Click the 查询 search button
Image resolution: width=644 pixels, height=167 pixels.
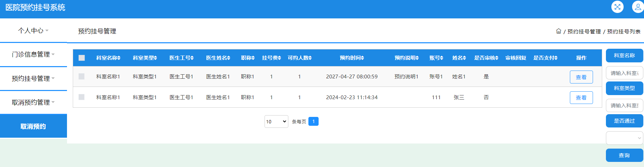pos(624,155)
